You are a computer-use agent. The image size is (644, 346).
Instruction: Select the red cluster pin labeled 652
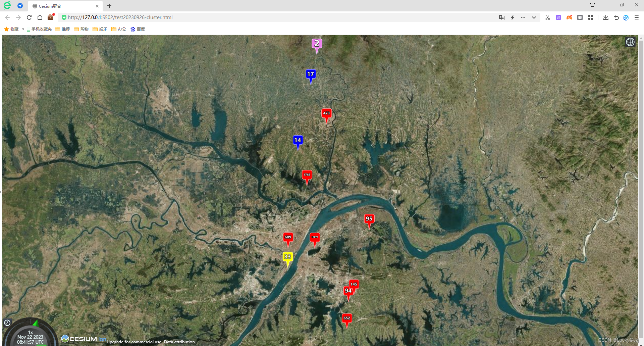coord(347,320)
